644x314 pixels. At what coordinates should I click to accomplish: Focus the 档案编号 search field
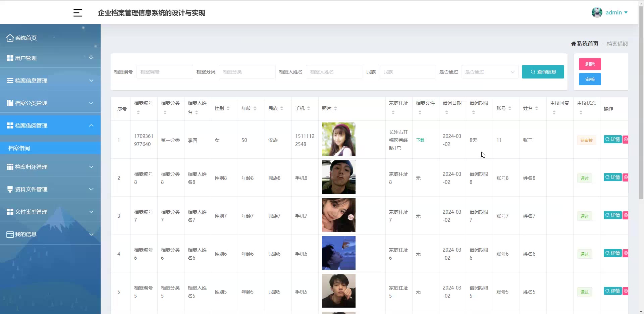(164, 72)
